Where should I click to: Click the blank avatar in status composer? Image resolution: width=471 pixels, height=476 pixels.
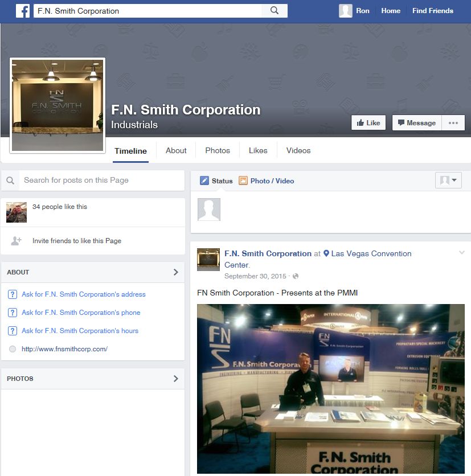coord(209,210)
